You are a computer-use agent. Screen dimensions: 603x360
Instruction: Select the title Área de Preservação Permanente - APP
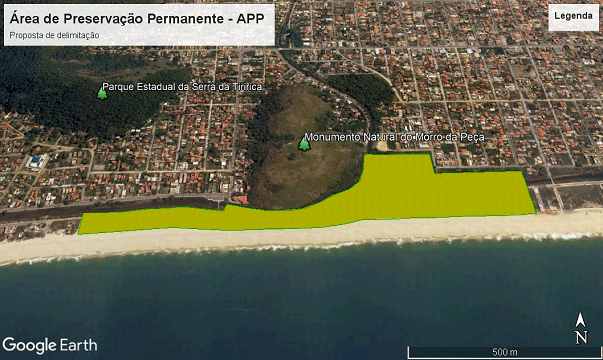[x=137, y=18]
